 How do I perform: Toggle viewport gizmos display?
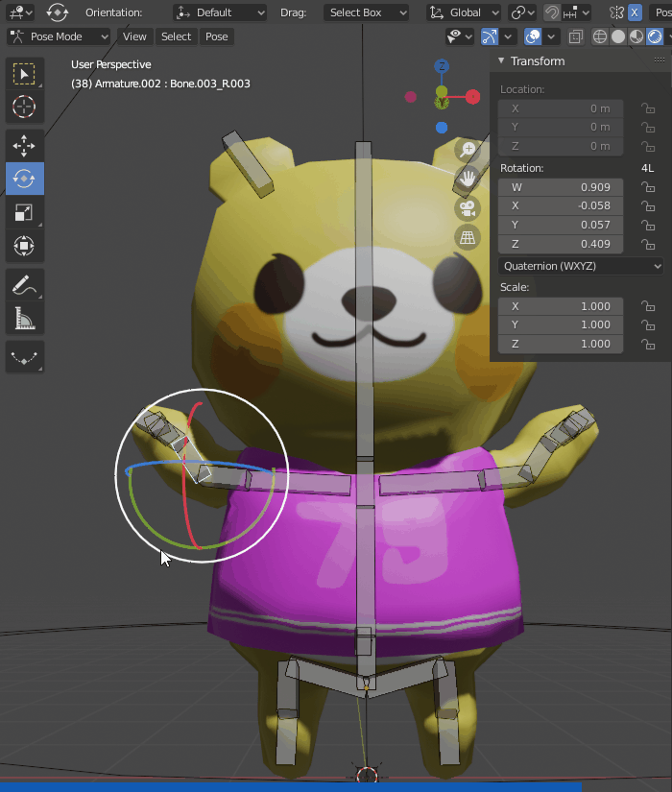point(490,36)
